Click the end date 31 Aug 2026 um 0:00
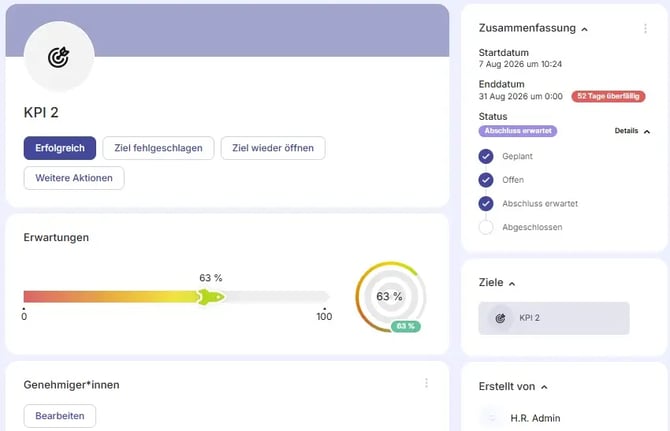Screen dimensions: 670x431 coord(520,97)
